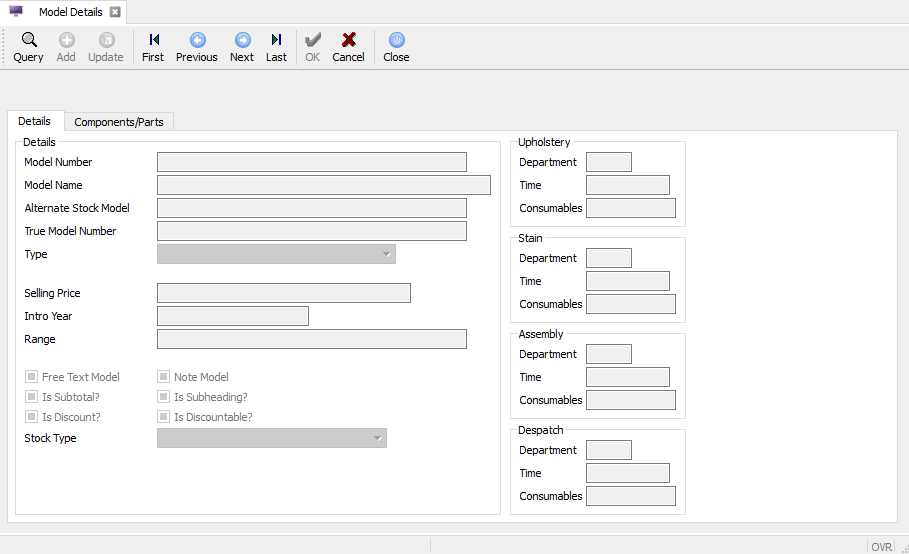The height and width of the screenshot is (554, 909).
Task: Expand the Stock Type dropdown
Action: pos(271,438)
